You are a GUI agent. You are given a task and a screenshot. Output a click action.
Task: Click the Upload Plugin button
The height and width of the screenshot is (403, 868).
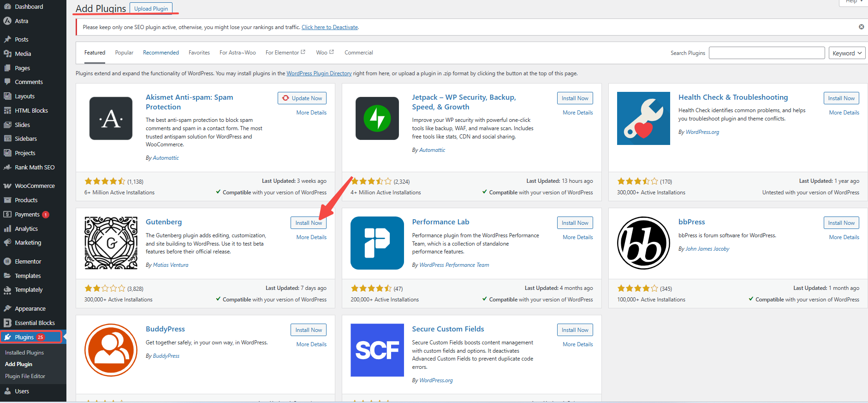click(x=151, y=9)
